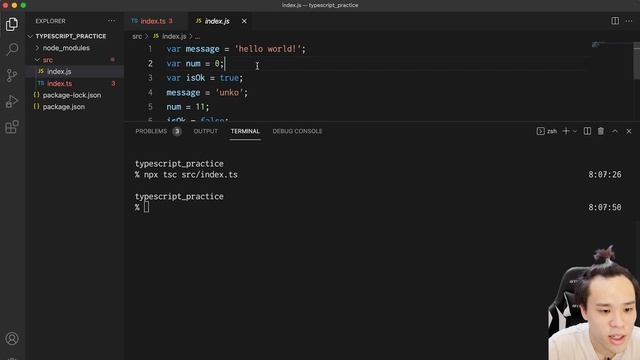
Task: Place cursor in the terminal prompt
Action: coord(146,207)
